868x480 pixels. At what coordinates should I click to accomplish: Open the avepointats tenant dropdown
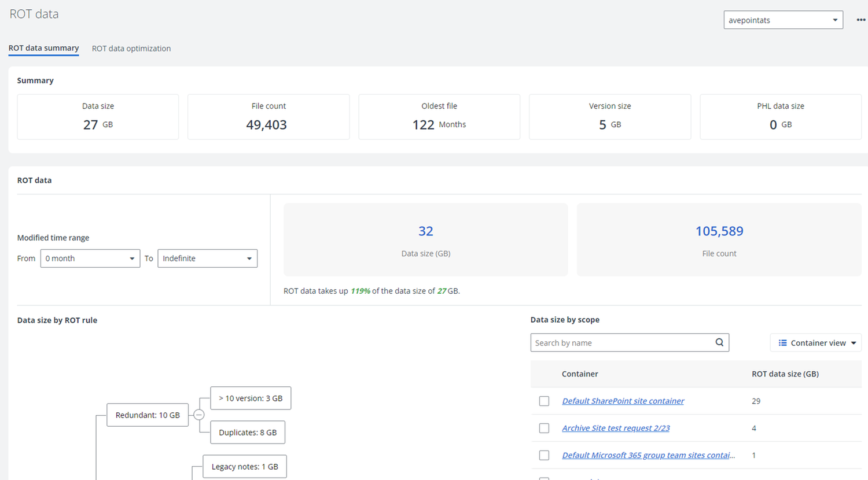(x=783, y=20)
